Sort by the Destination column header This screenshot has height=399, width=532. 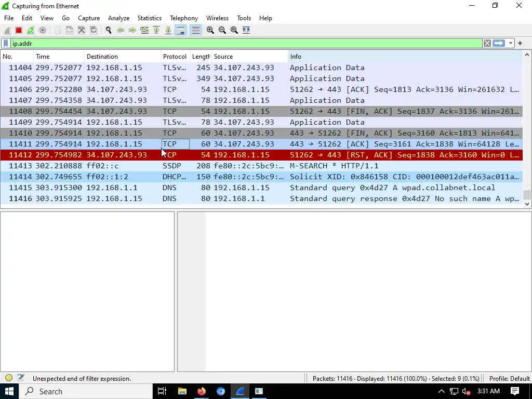tap(123, 57)
